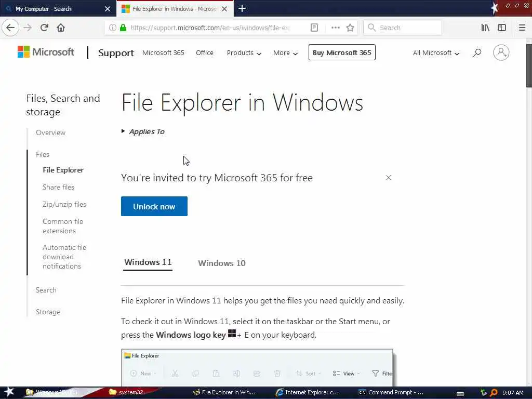The height and width of the screenshot is (399, 532).
Task: Switch to Command Prompt taskbar window
Action: [391, 392]
